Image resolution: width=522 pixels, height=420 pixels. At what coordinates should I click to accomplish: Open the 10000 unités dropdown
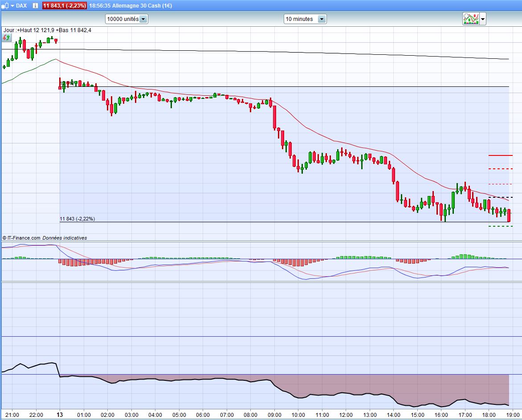[x=126, y=19]
